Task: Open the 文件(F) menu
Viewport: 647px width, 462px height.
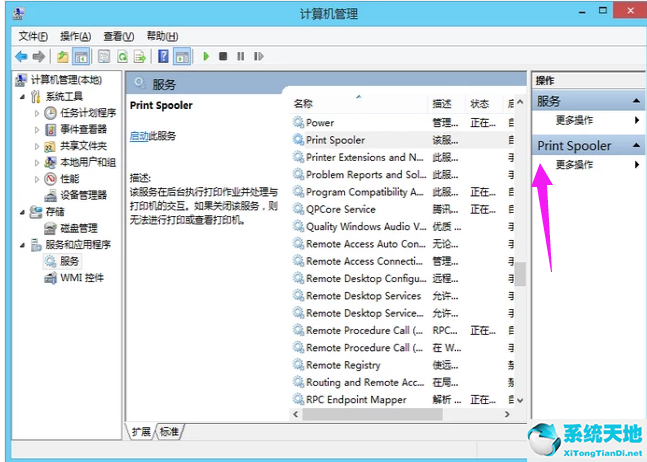Action: point(33,36)
